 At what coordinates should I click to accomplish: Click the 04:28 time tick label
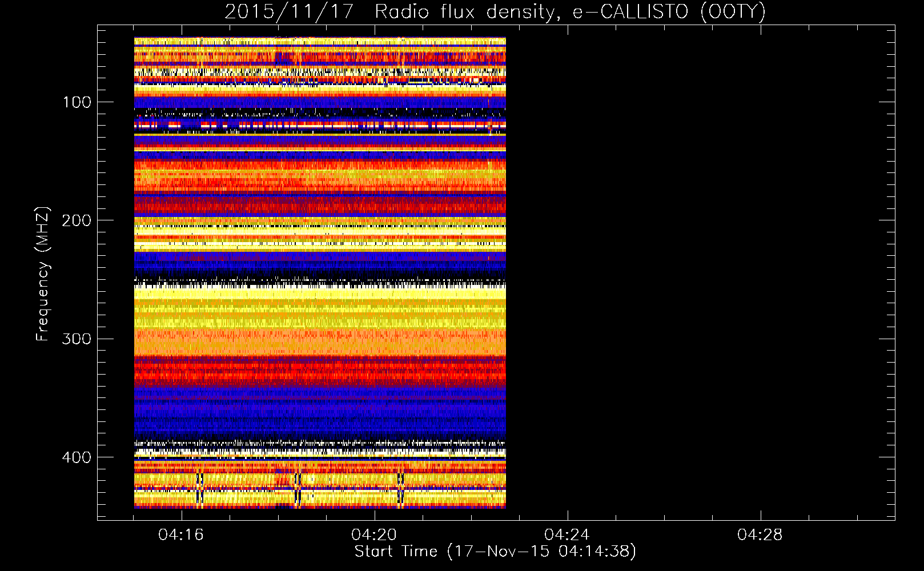tap(760, 535)
